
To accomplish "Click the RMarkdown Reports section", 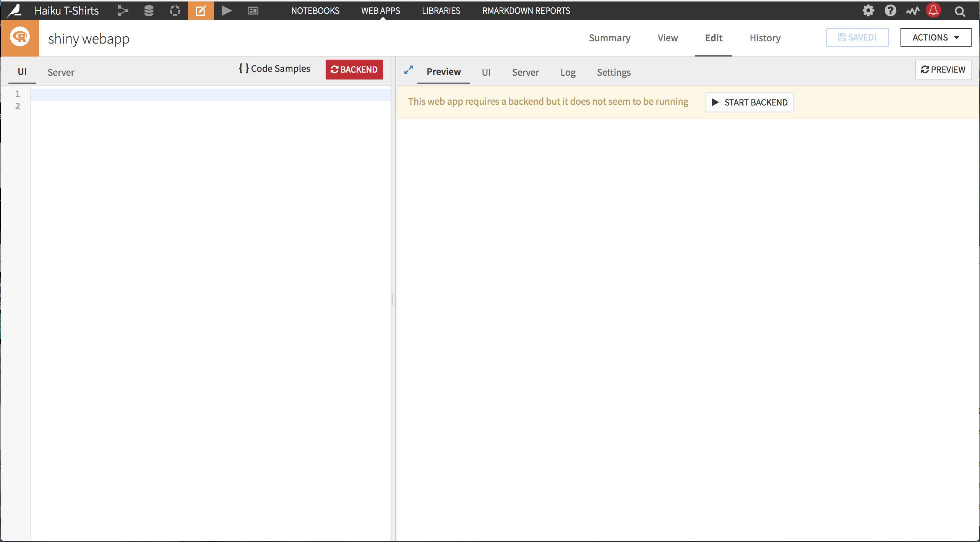I will click(526, 10).
